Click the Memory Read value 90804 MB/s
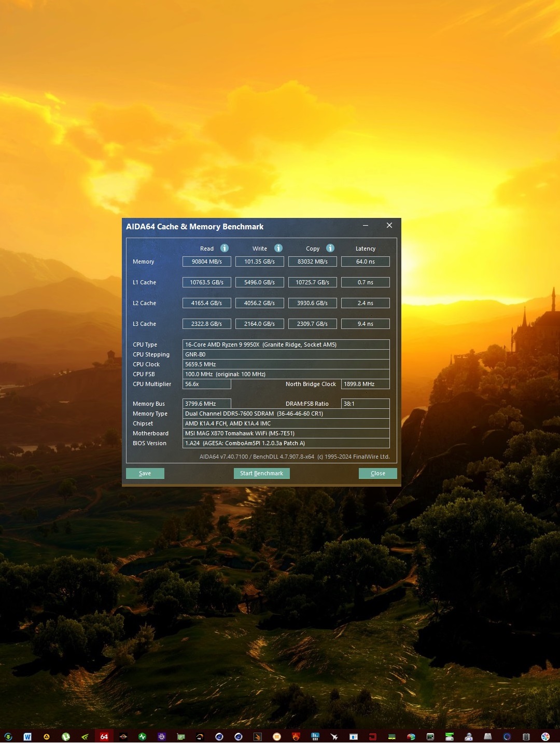Viewport: 560px width, 743px height. [207, 262]
